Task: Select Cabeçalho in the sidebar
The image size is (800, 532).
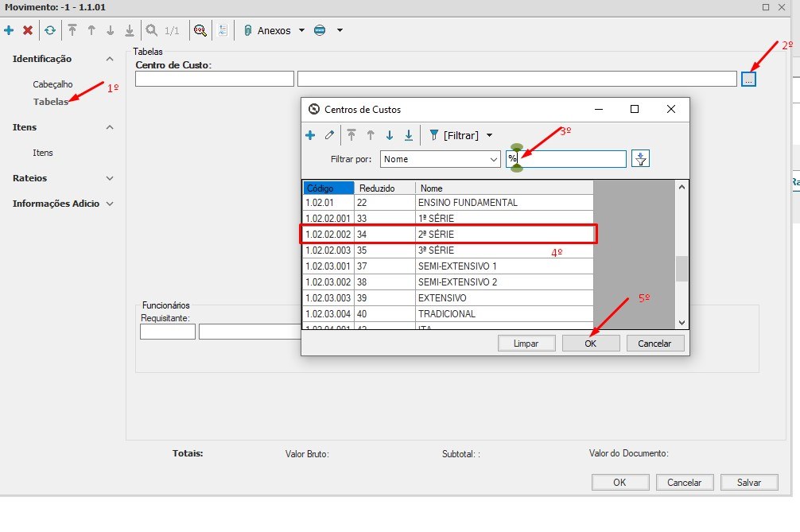Action: [x=52, y=83]
